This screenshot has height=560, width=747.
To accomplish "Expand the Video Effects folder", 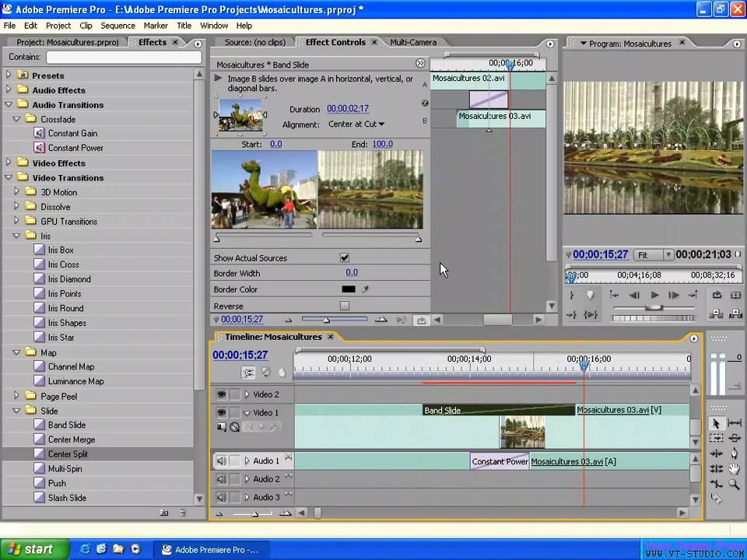I will [x=8, y=162].
